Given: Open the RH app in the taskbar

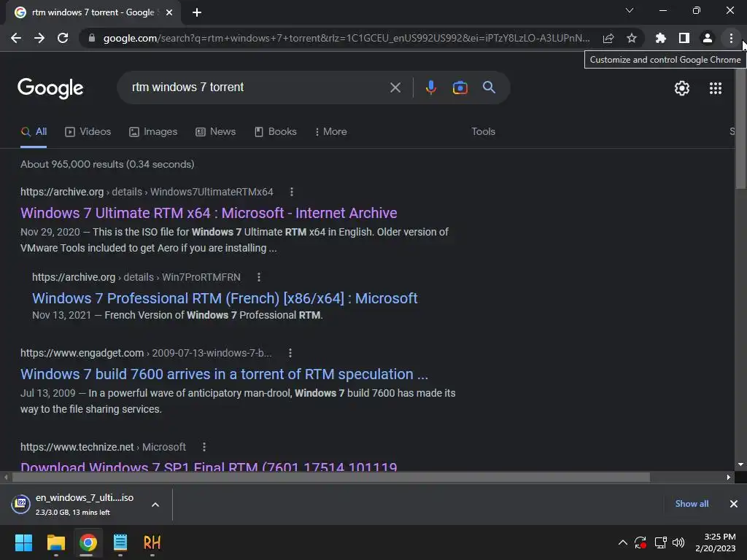Looking at the screenshot, I should 152,542.
